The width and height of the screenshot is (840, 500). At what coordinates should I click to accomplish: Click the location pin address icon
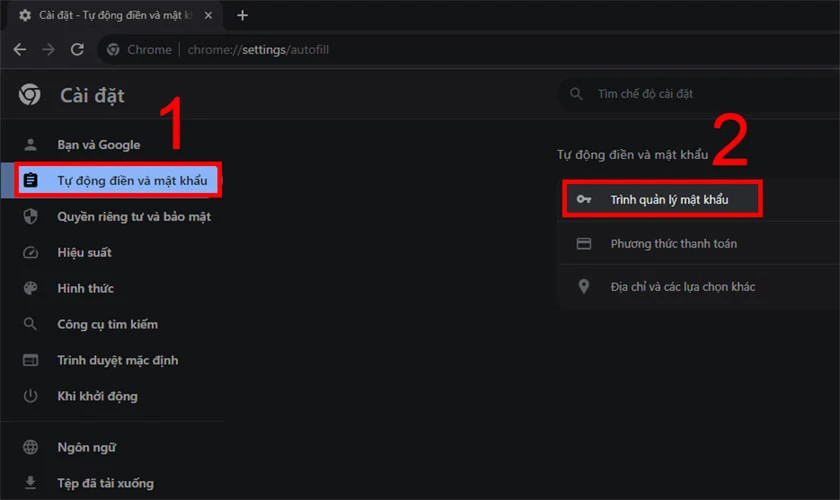coord(584,287)
